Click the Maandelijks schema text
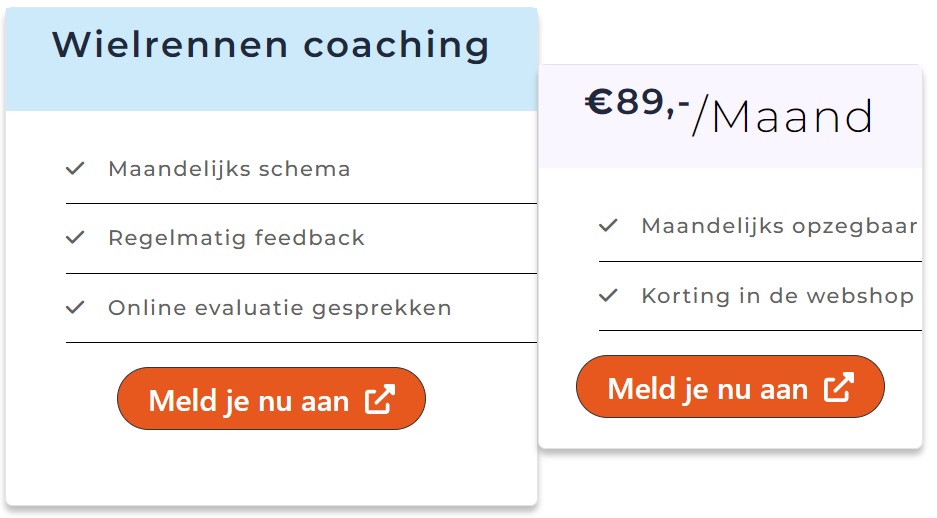Image resolution: width=937 pixels, height=518 pixels. pos(229,169)
